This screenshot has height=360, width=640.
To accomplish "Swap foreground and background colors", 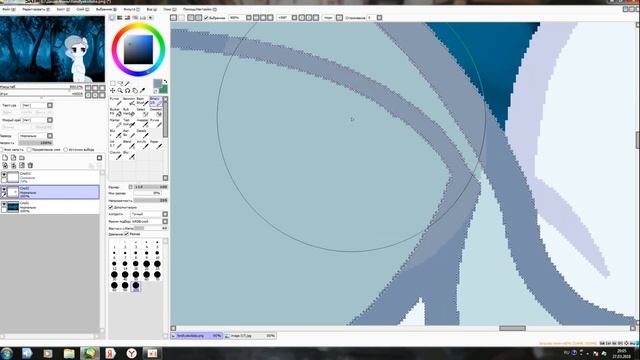I will click(x=165, y=82).
